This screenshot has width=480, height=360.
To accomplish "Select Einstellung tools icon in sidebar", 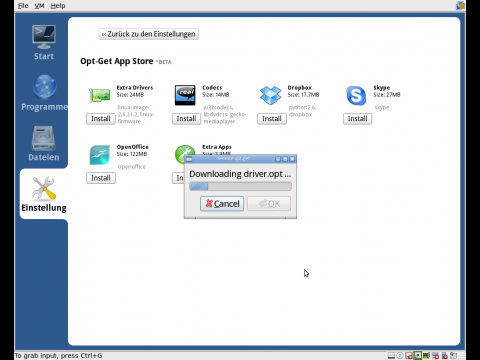I will (x=44, y=188).
